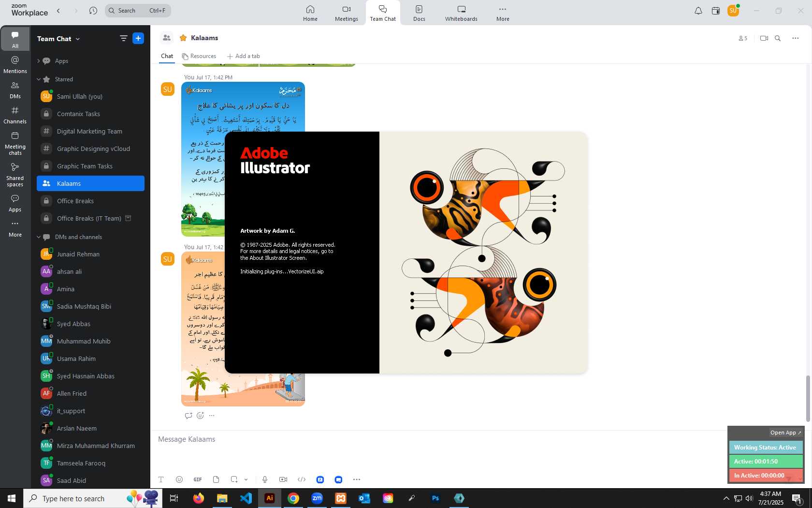
Task: Open the More menu in top navigation
Action: click(x=503, y=13)
